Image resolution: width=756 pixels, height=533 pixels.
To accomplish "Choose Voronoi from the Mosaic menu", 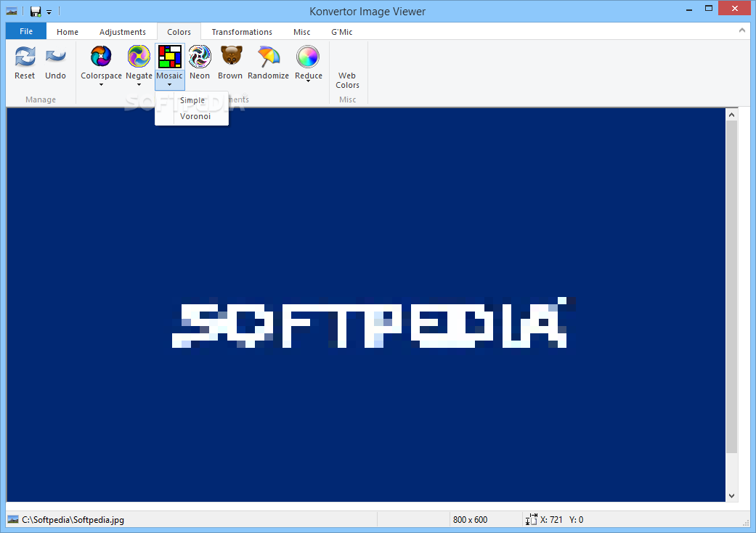I will (x=192, y=116).
